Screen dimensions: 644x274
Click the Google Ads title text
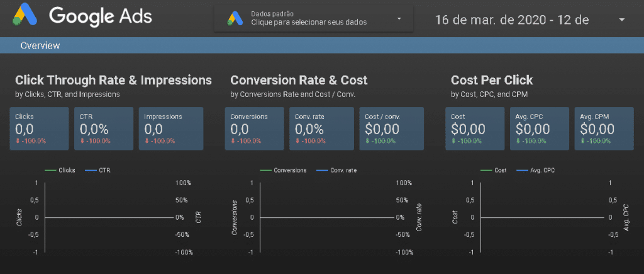(x=100, y=16)
